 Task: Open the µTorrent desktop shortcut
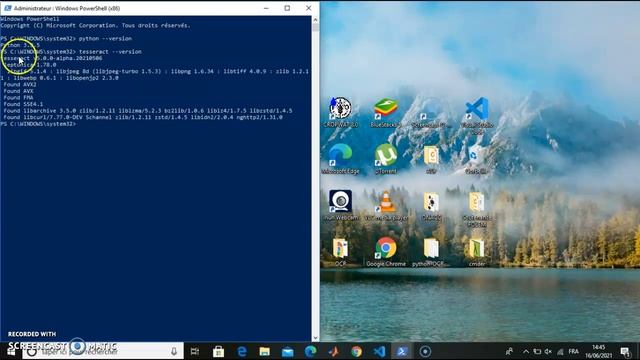386,158
